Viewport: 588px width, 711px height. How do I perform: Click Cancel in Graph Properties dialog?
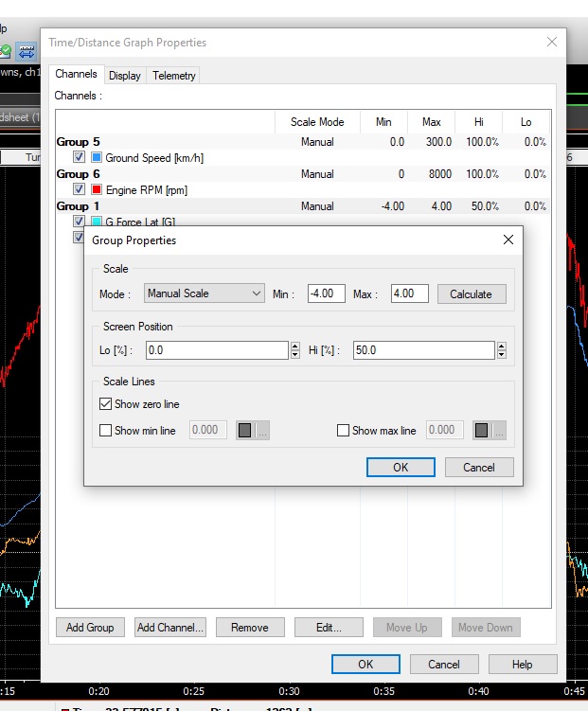(444, 665)
